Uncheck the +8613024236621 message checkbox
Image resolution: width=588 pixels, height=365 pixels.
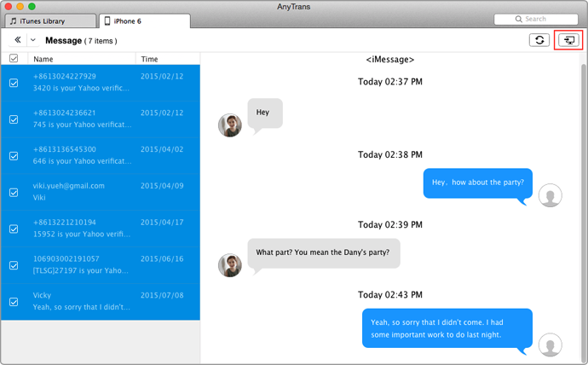coord(14,119)
